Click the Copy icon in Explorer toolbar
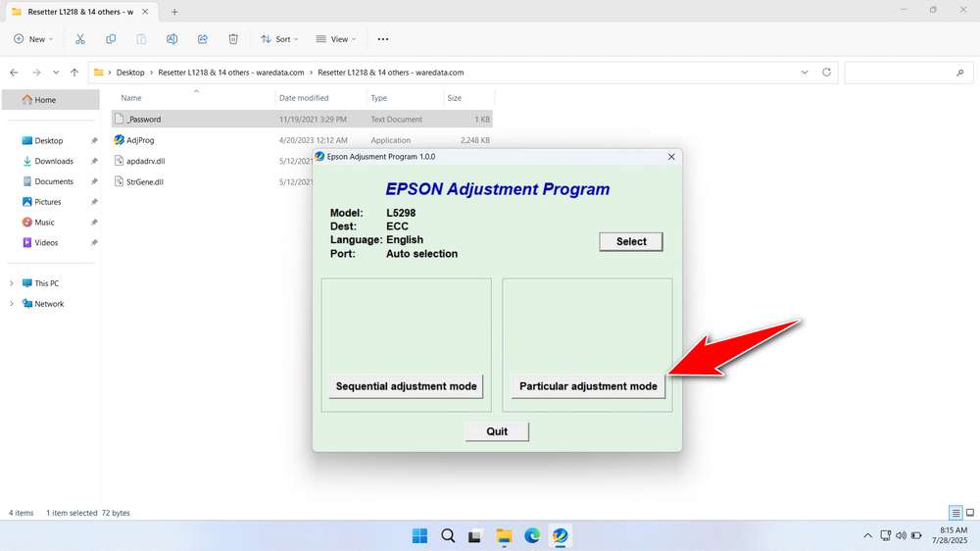Viewport: 980px width, 551px height. pyautogui.click(x=111, y=39)
